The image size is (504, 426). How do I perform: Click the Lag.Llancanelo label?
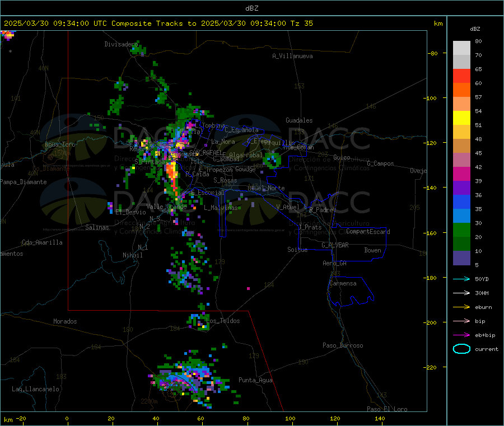tap(35, 389)
